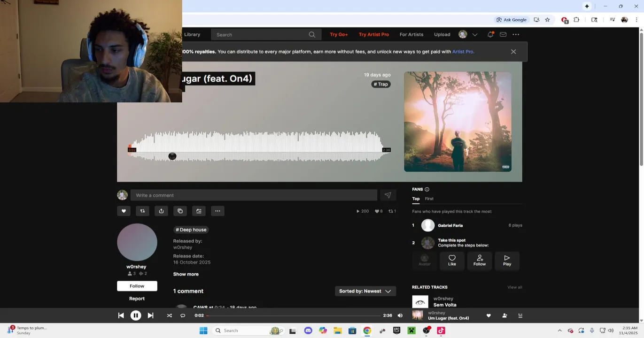Screen dimensions: 644x338
Task: Repost the track using the repost icon
Action: pos(142,211)
